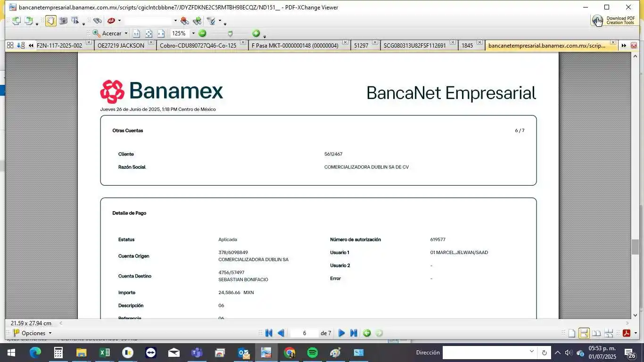Select the Hand tool in toolbar

(x=50, y=21)
